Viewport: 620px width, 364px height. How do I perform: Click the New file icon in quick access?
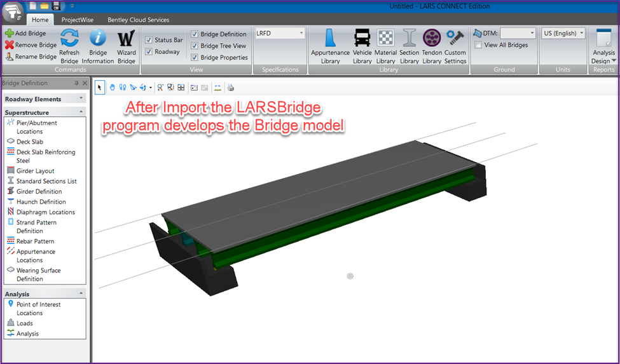(33, 6)
